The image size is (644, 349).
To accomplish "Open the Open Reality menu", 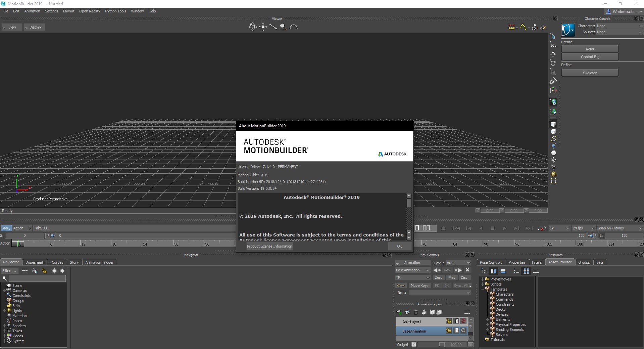I will coord(90,11).
